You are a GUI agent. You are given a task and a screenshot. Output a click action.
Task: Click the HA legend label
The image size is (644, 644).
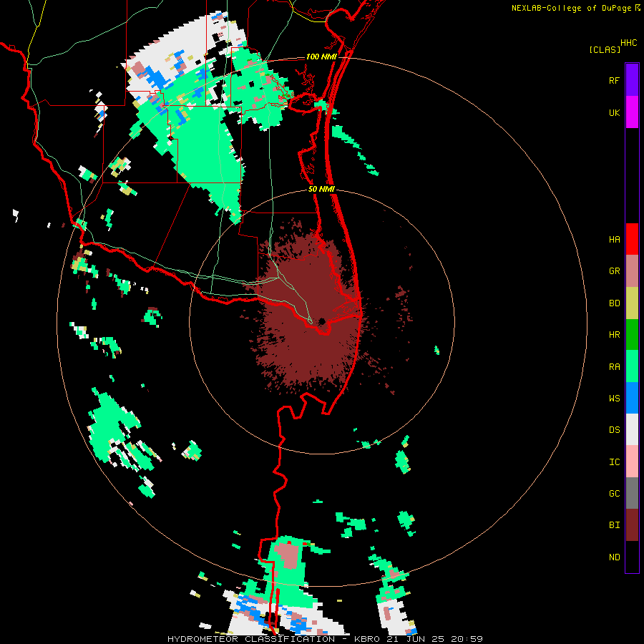click(x=614, y=239)
